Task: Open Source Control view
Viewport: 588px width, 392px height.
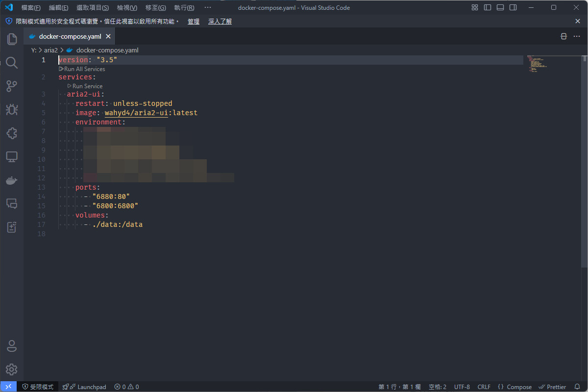Action: click(12, 87)
